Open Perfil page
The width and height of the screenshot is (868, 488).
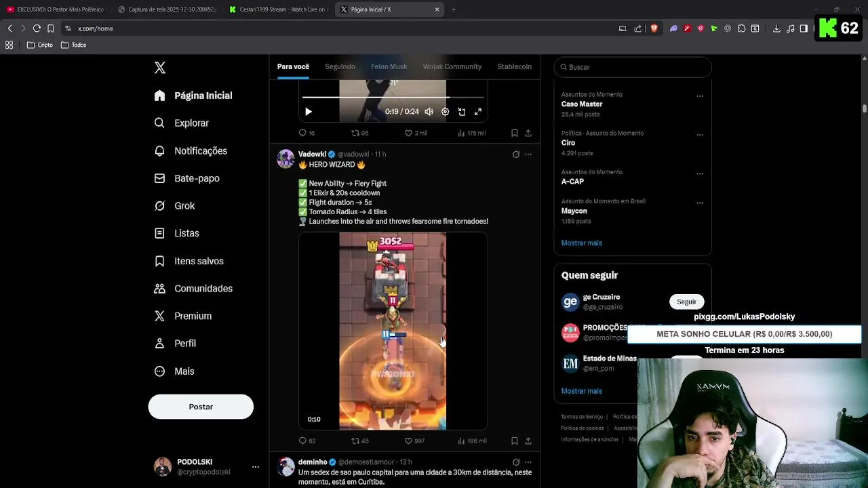coord(175,344)
